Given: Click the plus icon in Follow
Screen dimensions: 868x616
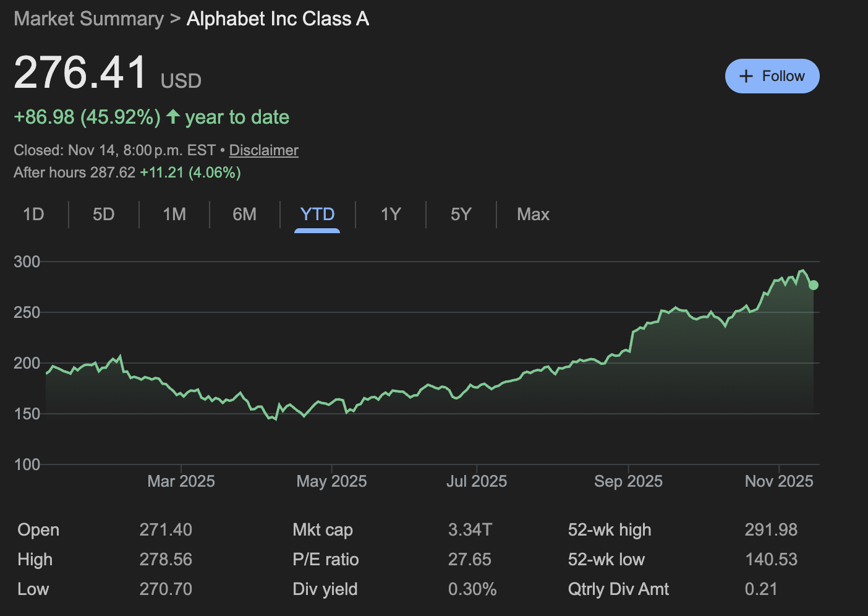Looking at the screenshot, I should pyautogui.click(x=746, y=76).
